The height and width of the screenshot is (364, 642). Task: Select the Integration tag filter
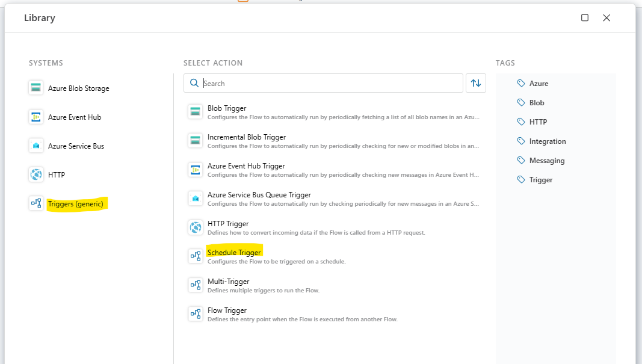[547, 141]
